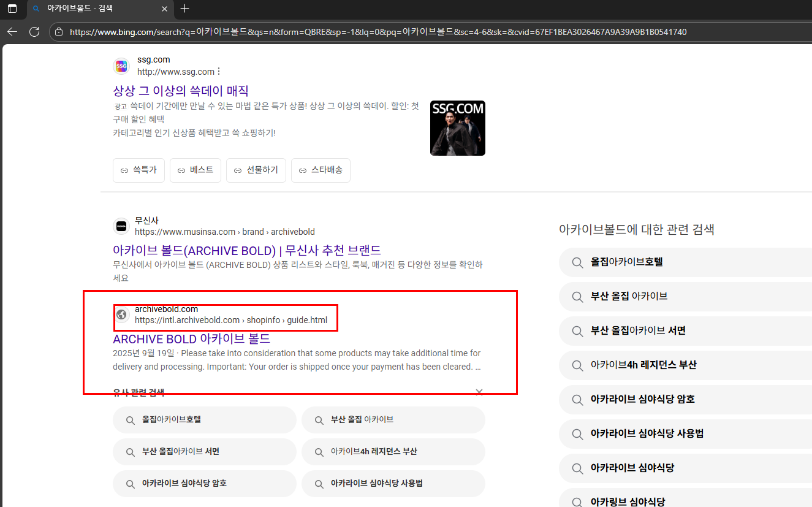This screenshot has height=507, width=812.
Task: Open the tab actions menu icon
Action: tap(12, 9)
